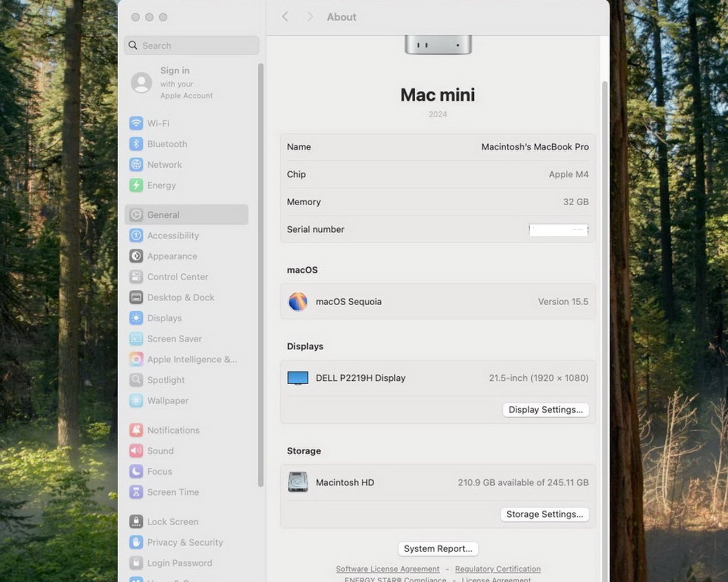Viewport: 728px width, 582px height.
Task: Click the Memory value 32 GB
Action: click(576, 202)
